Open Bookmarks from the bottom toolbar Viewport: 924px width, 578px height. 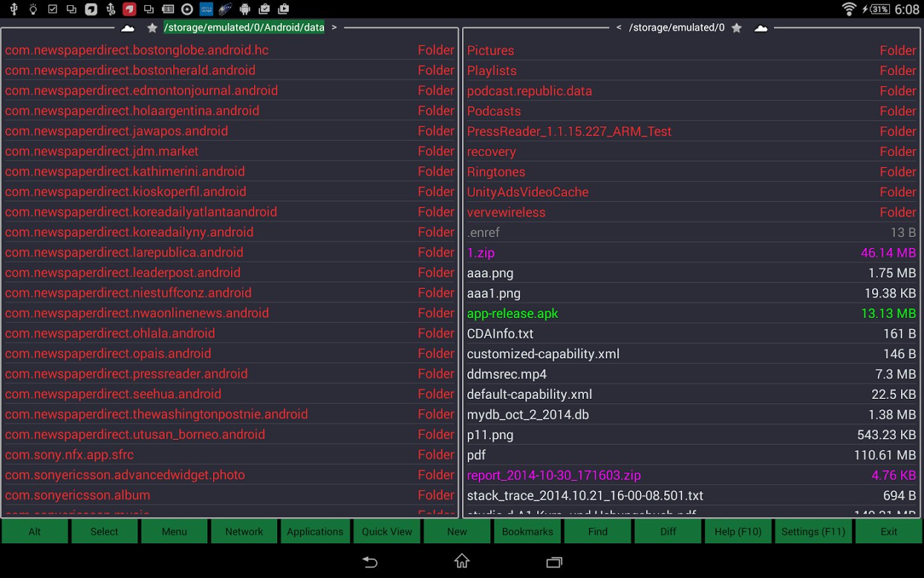coord(527,531)
